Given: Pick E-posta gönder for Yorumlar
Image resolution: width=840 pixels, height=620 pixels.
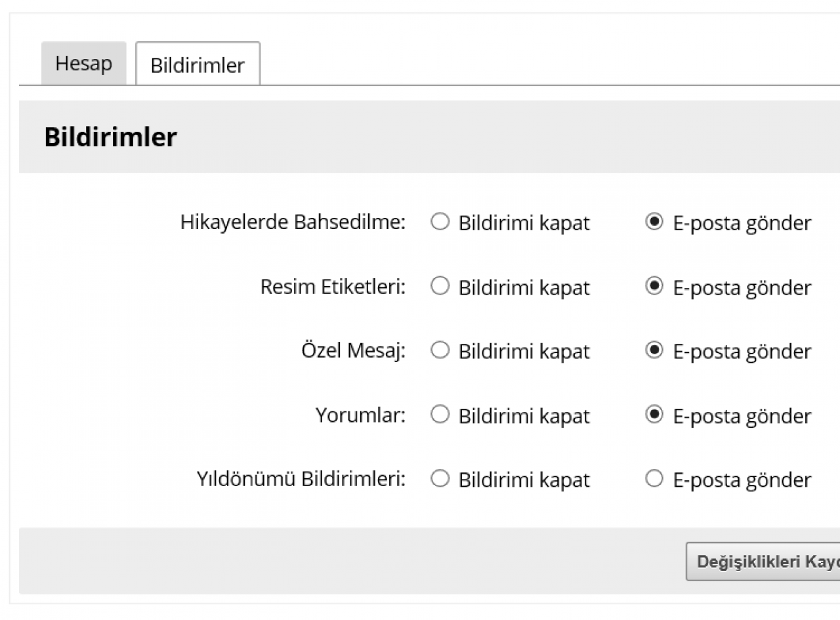Looking at the screenshot, I should [654, 415].
